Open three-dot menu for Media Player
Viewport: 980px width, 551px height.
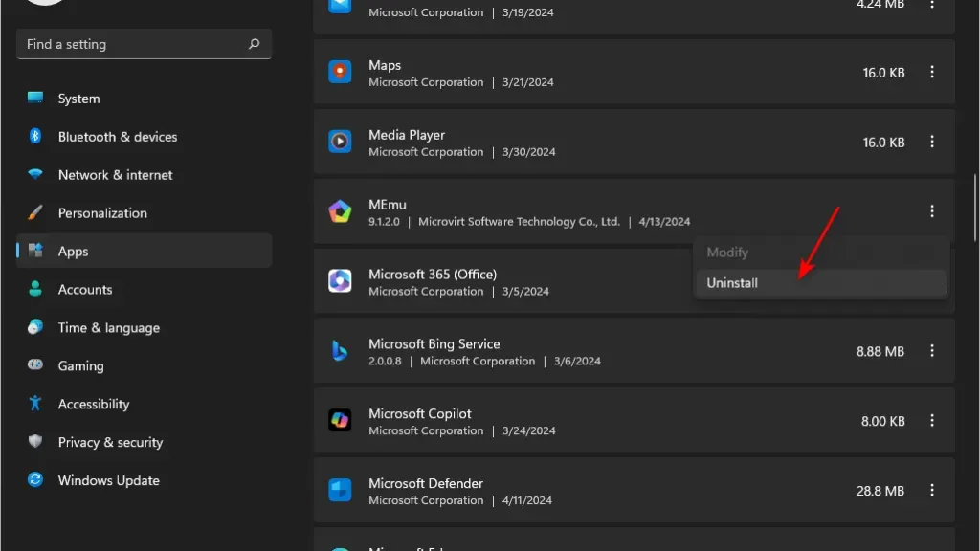(932, 142)
